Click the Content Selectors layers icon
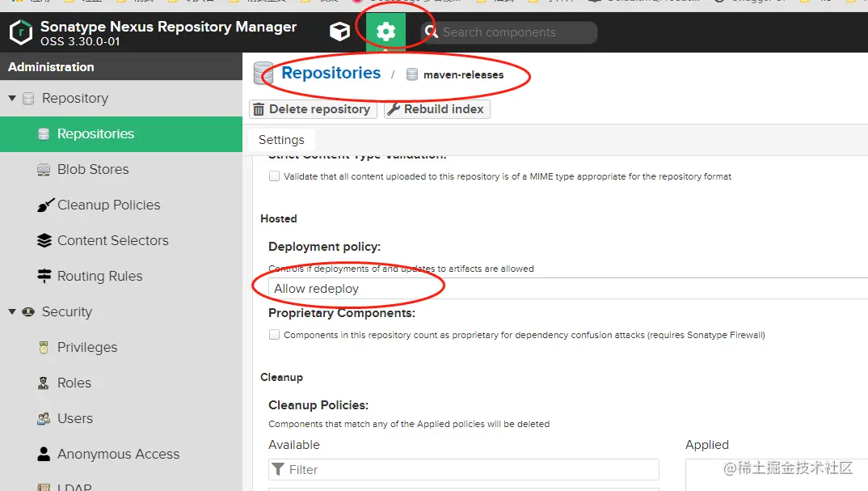 tap(44, 240)
